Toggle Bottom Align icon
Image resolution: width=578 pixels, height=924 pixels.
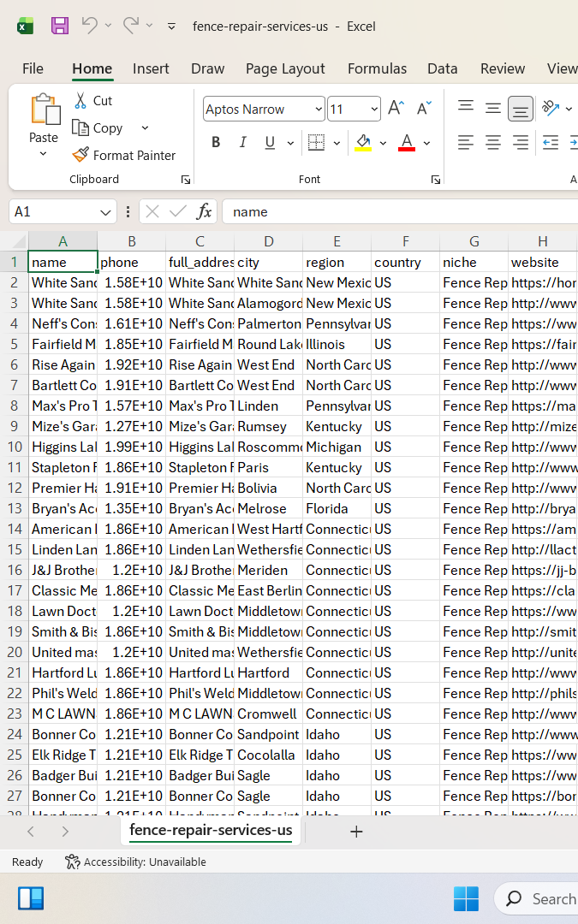521,109
